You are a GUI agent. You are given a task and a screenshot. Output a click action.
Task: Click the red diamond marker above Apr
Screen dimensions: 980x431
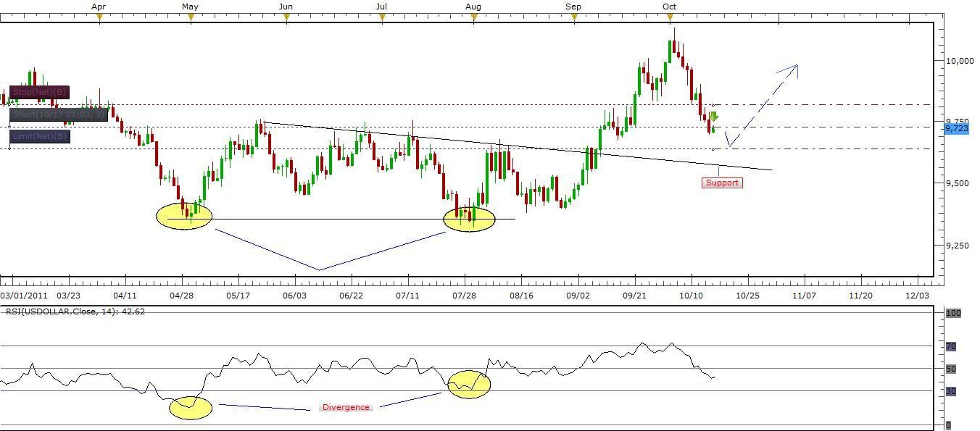99,14
